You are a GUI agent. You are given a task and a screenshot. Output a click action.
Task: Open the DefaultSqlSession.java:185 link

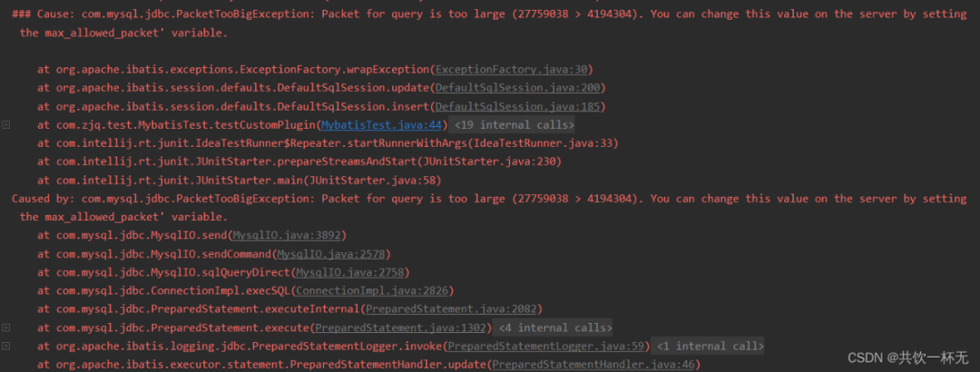pyautogui.click(x=517, y=106)
